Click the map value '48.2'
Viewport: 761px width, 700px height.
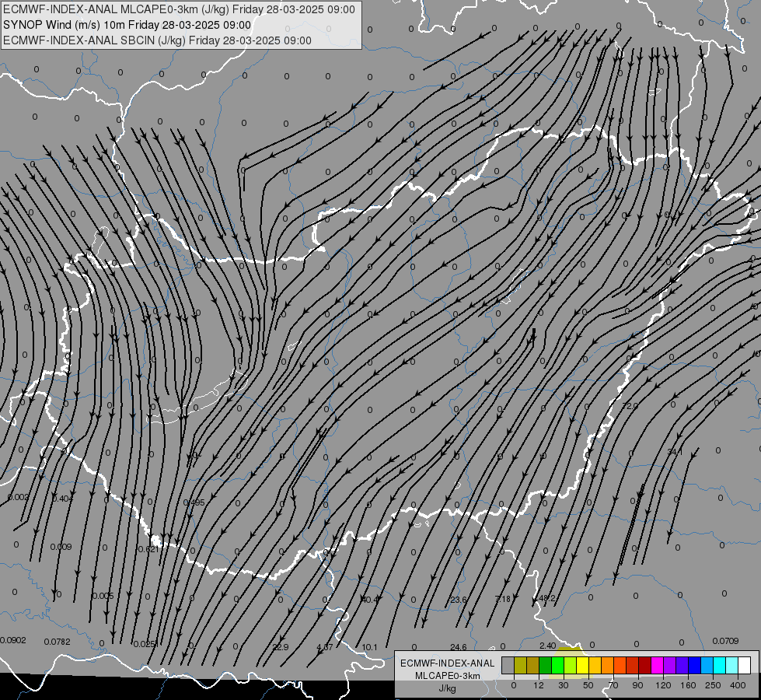[547, 598]
